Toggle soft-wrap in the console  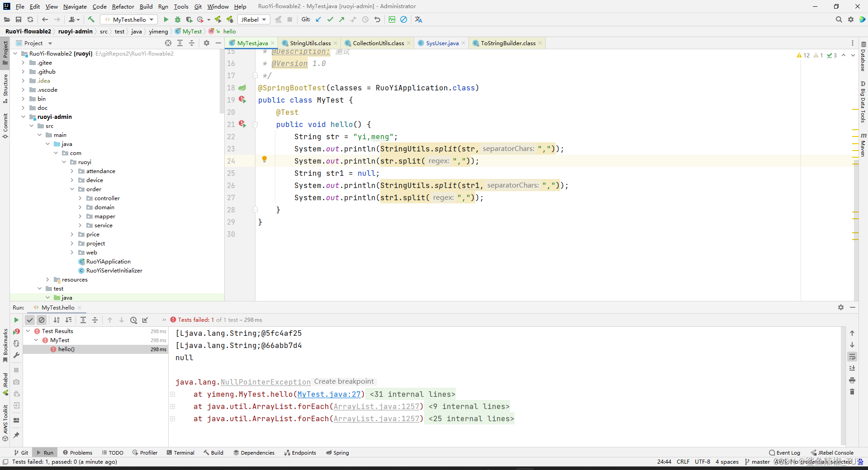point(852,357)
